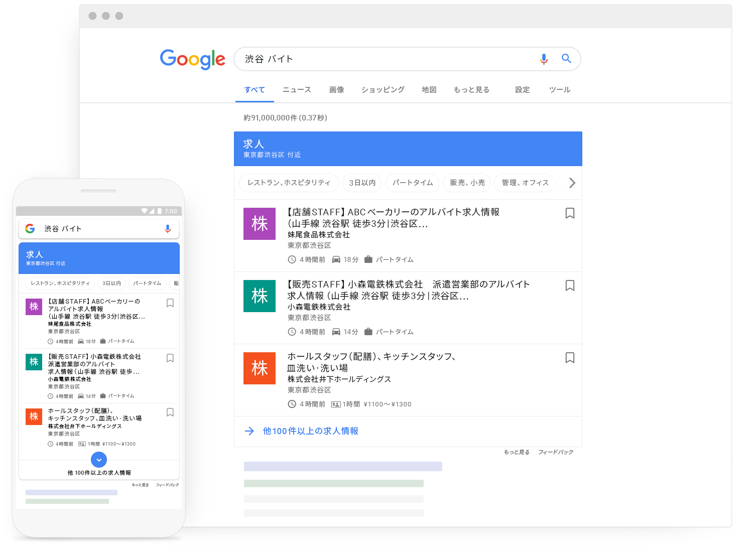Select the パートタイム filter chip on desktop
The height and width of the screenshot is (557, 756).
point(413,183)
